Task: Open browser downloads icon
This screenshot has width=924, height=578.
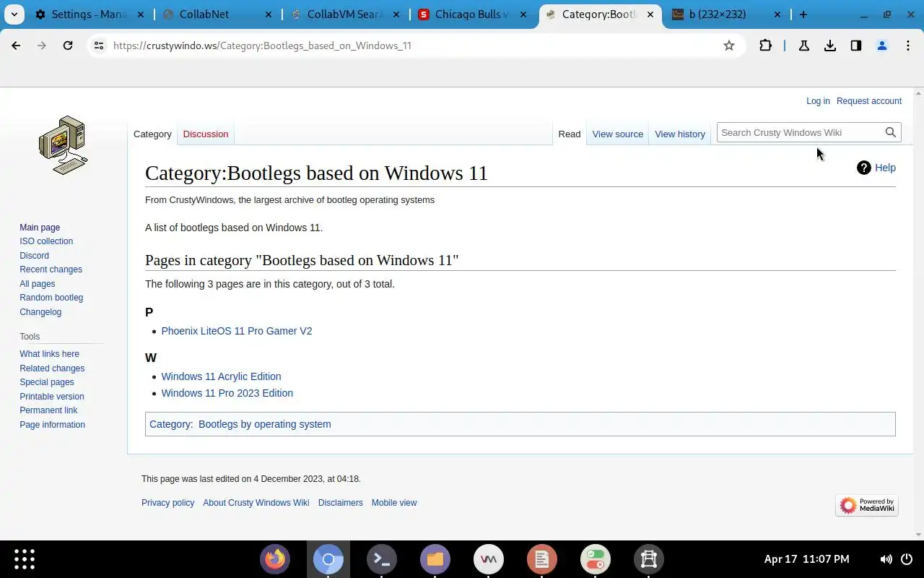Action: [x=830, y=46]
